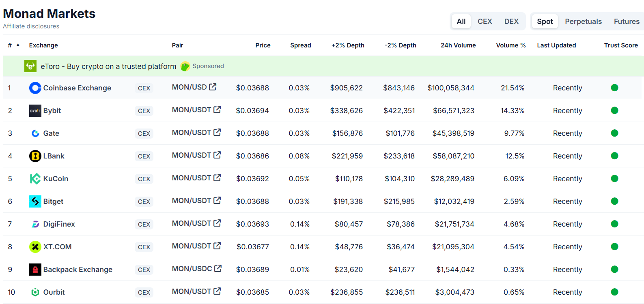Click the Coinbase Exchange logo icon
Screen dimensions: 644x304
tap(35, 88)
